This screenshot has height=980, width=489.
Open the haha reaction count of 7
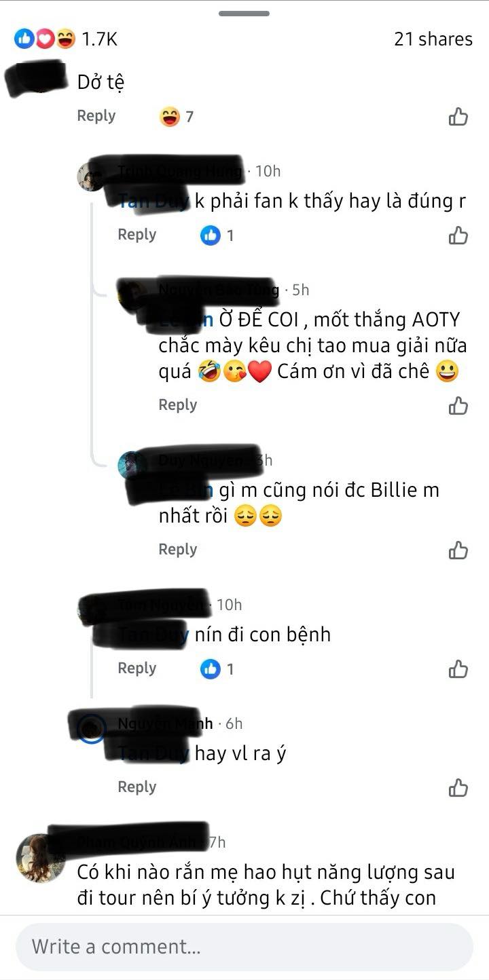pos(177,117)
